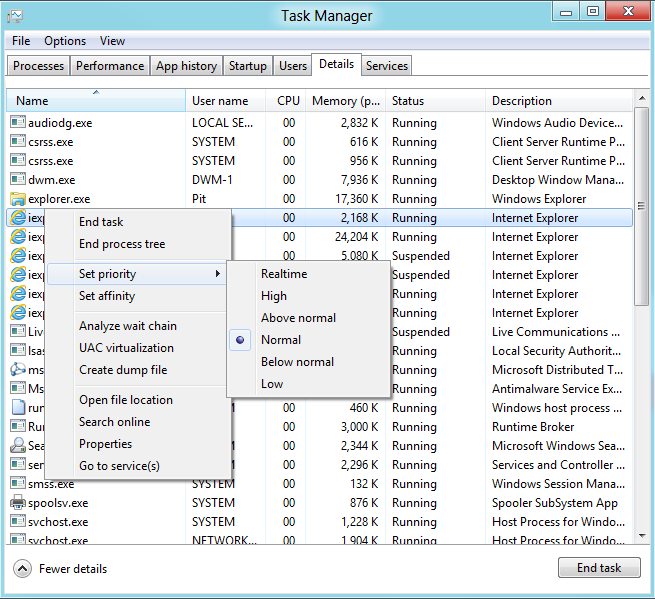The width and height of the screenshot is (655, 599).
Task: Select the audiodg.exe process name
Action: point(60,123)
